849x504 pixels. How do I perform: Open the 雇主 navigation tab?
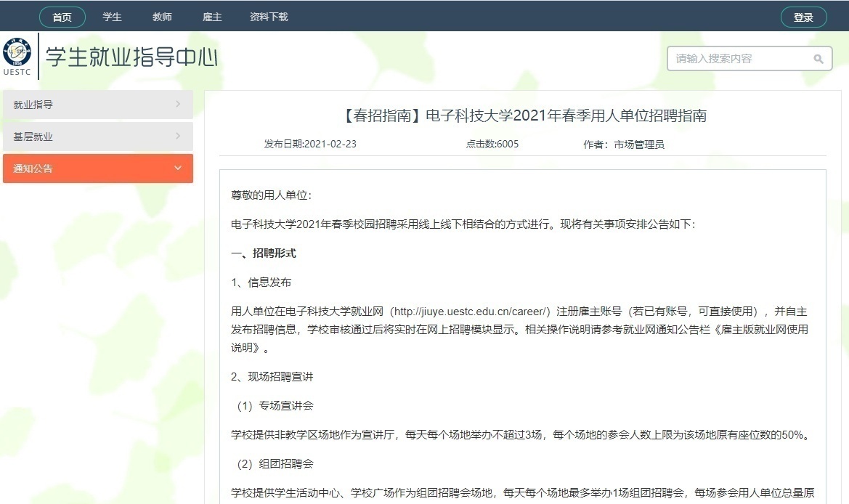(211, 17)
